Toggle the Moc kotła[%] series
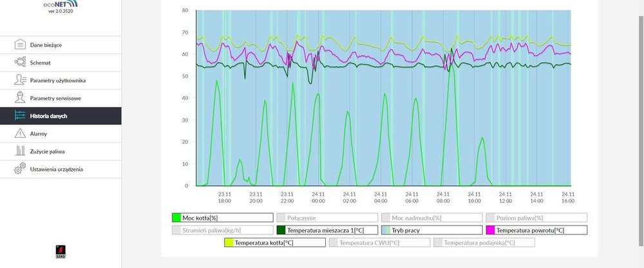This screenshot has width=644, height=268. 222,218
